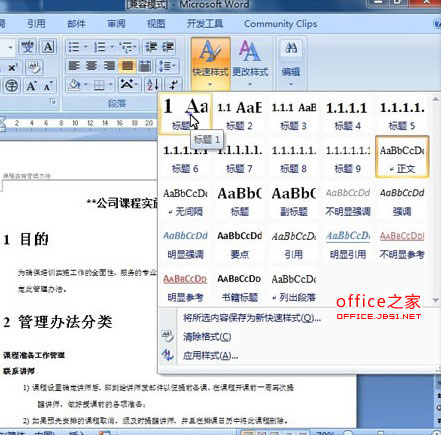Open the shading color dropdown arrow

point(86,85)
